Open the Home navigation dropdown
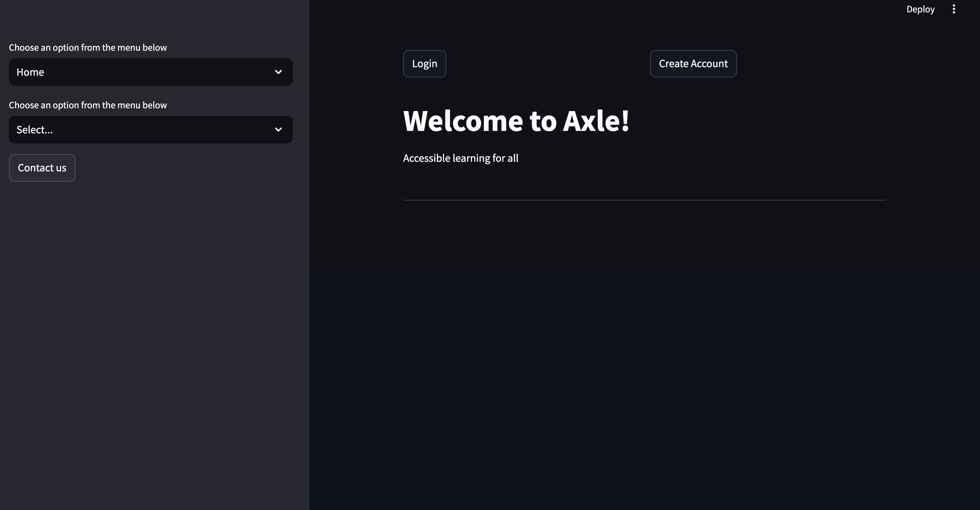The width and height of the screenshot is (980, 510). point(151,72)
